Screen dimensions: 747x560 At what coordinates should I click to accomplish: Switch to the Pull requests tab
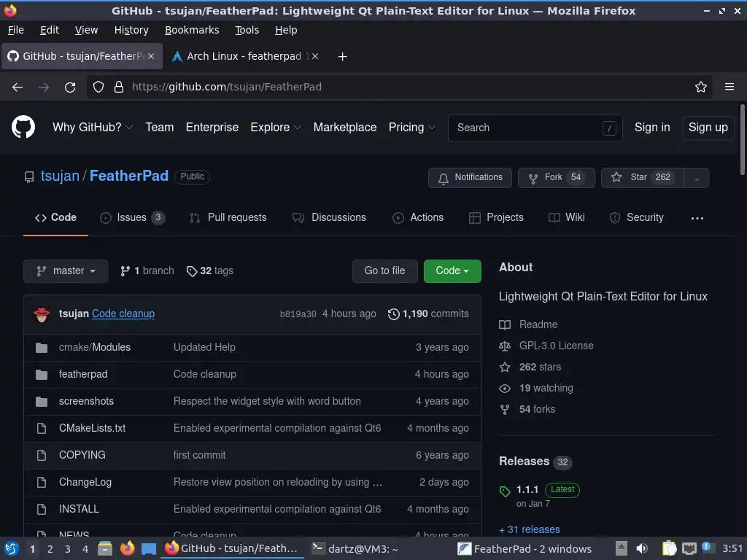tap(228, 217)
